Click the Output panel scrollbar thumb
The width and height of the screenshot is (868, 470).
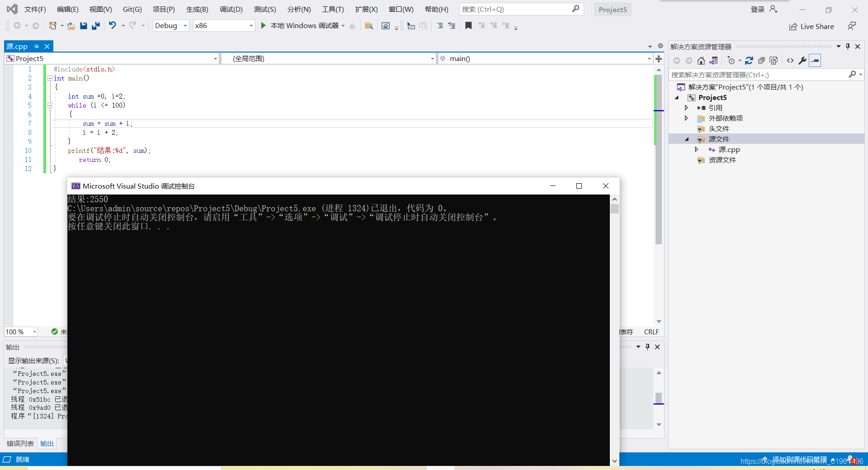click(x=659, y=398)
